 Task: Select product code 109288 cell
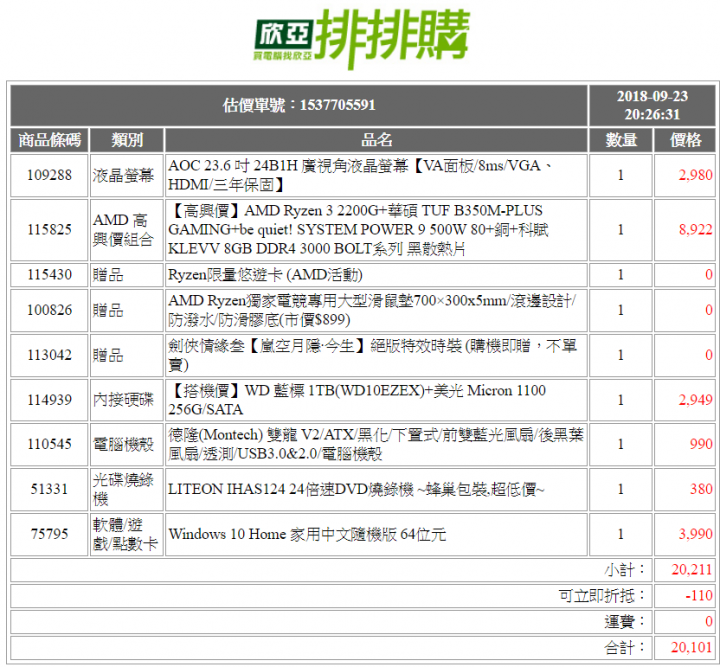coord(50,175)
